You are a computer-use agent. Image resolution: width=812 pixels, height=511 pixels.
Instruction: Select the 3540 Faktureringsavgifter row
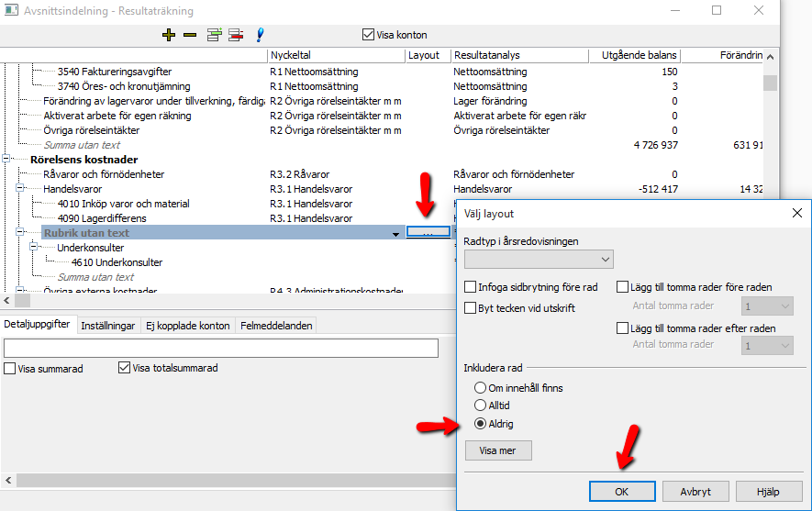115,72
